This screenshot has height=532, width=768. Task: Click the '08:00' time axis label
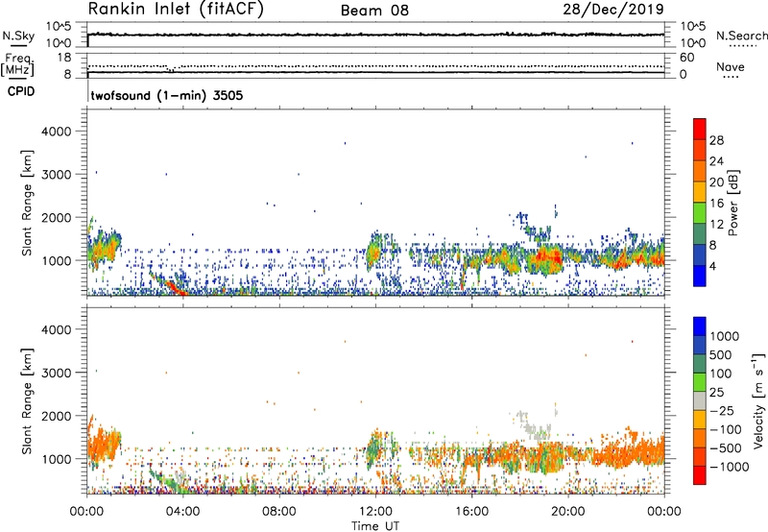pyautogui.click(x=279, y=512)
